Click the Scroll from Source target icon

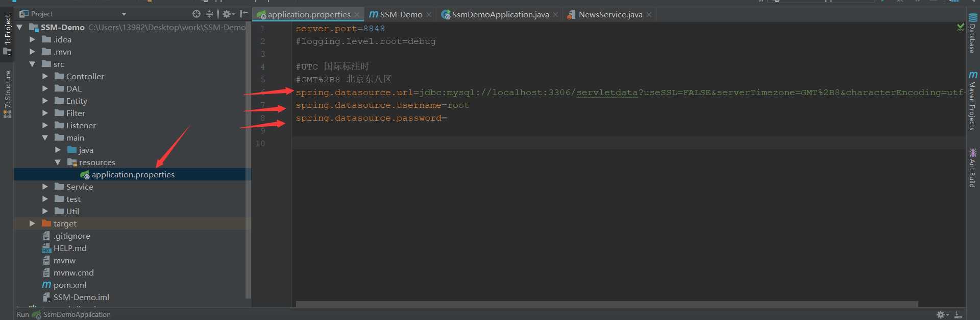tap(197, 14)
